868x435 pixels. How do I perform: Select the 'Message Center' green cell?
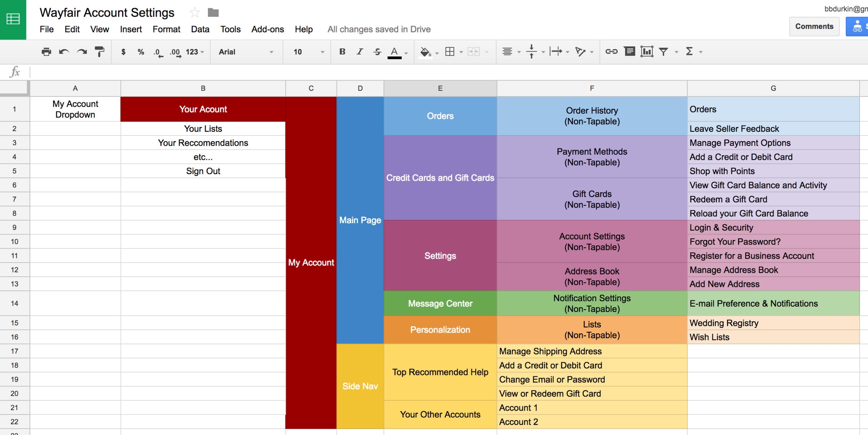coord(440,303)
